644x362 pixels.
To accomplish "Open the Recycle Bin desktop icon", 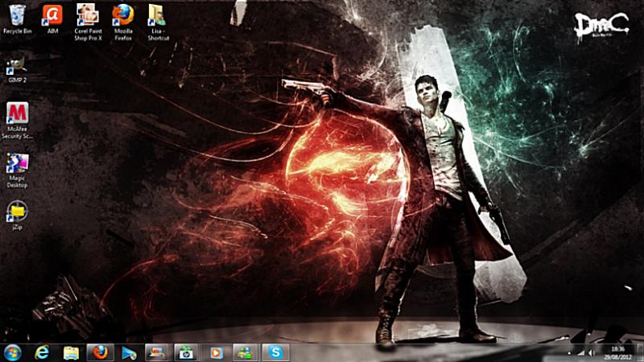I will point(17,19).
